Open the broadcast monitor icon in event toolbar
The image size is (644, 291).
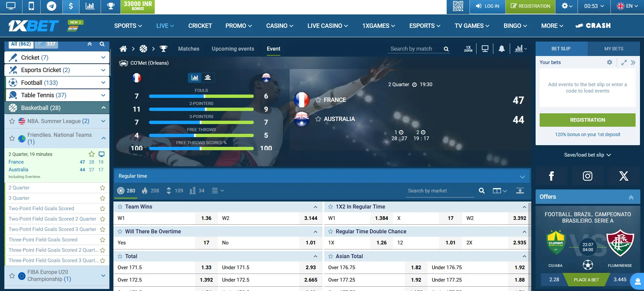click(x=485, y=49)
